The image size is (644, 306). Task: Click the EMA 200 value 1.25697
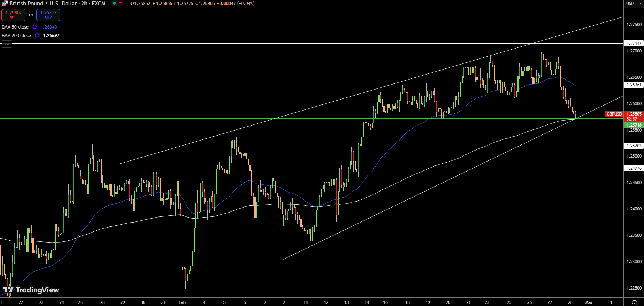tap(51, 36)
